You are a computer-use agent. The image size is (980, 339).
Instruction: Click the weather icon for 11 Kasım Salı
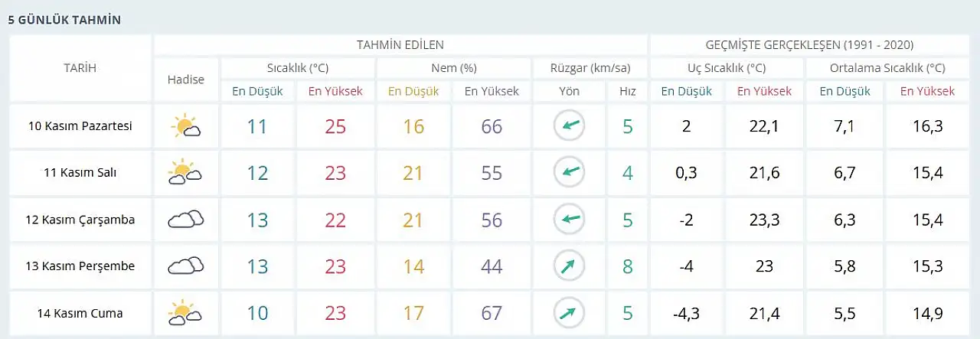(x=185, y=173)
